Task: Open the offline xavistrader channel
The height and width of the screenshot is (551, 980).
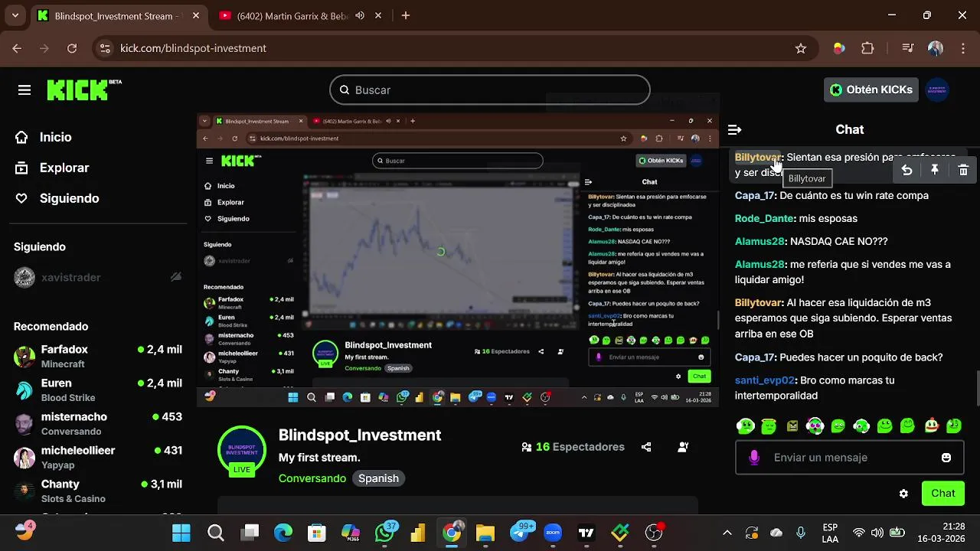Action: (x=98, y=277)
